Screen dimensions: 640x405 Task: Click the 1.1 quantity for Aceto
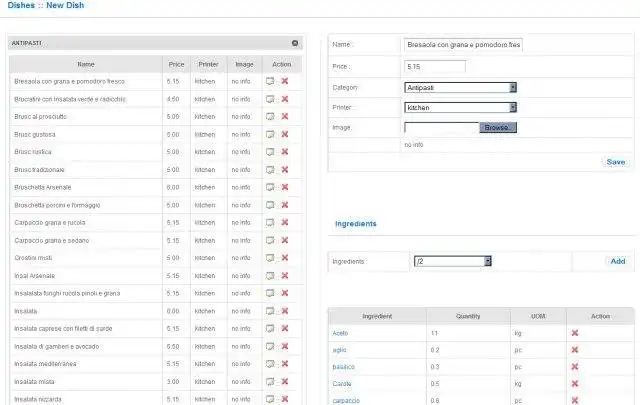tap(434, 333)
